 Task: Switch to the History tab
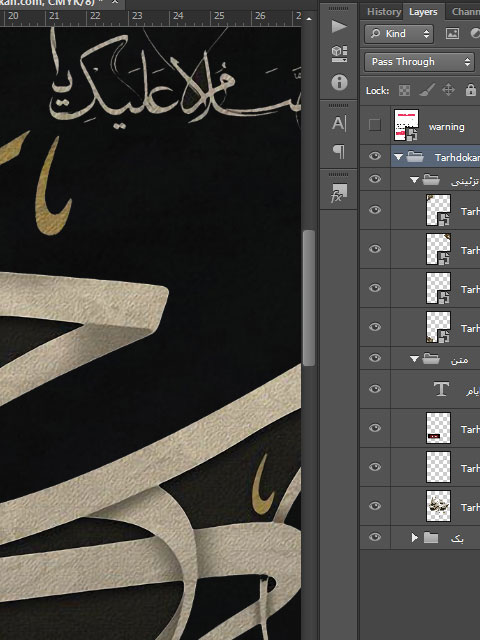(x=383, y=12)
